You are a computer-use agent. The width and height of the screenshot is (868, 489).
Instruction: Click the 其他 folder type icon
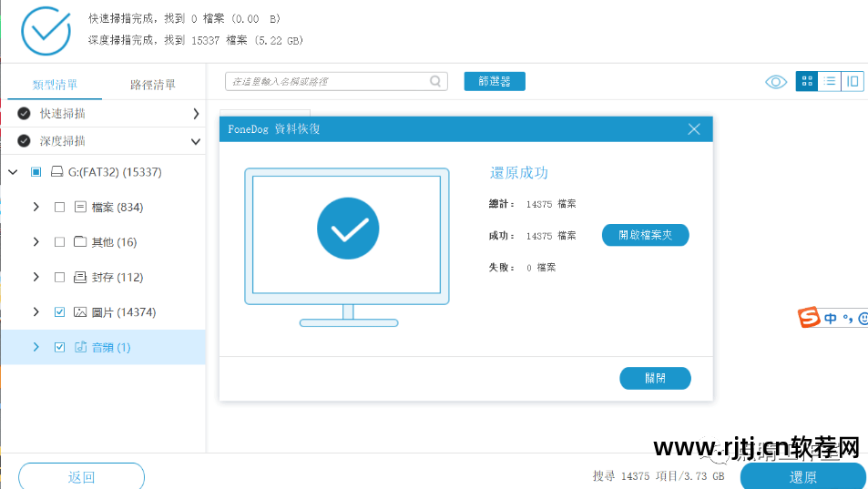(x=80, y=241)
